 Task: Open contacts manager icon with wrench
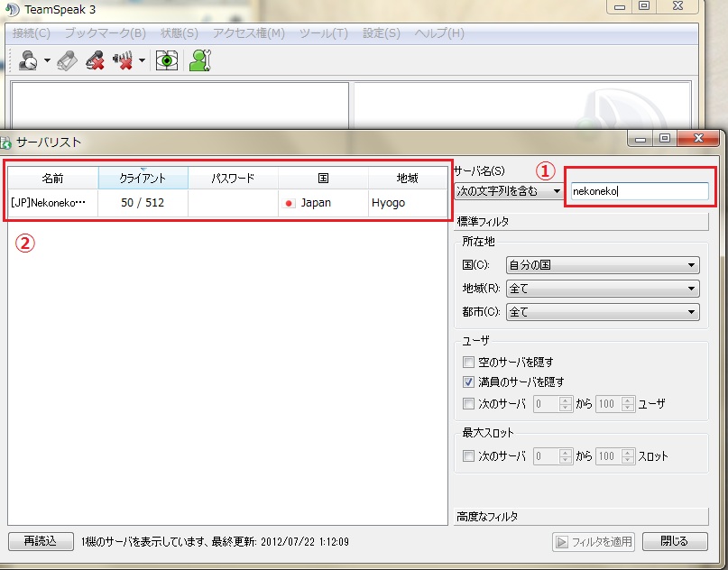(199, 61)
